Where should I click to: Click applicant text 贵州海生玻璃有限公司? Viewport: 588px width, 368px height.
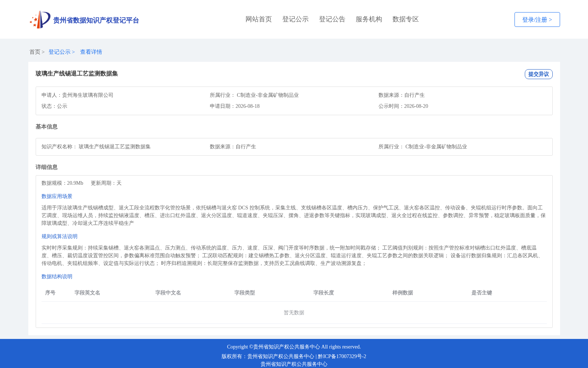87,95
